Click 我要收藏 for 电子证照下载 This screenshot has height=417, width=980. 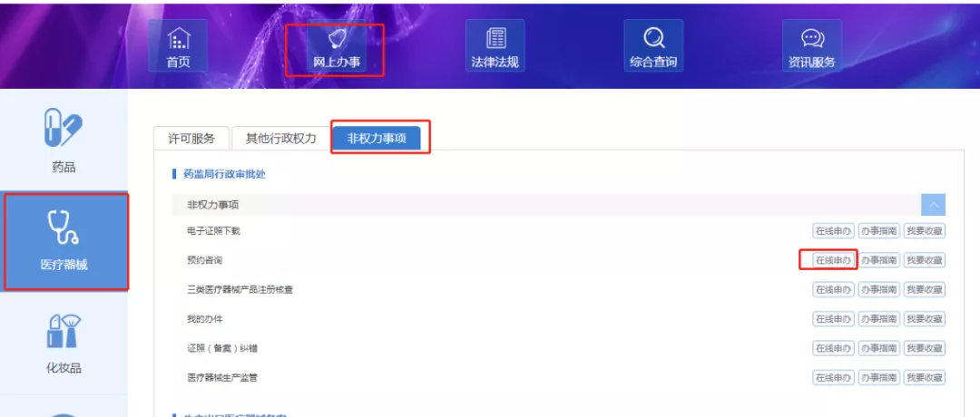pyautogui.click(x=925, y=231)
